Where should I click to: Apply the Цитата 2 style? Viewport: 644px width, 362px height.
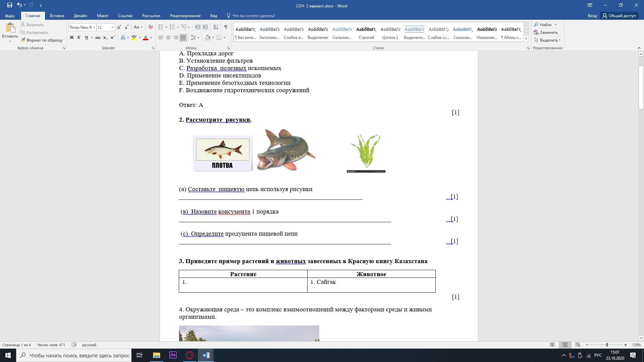(x=390, y=33)
